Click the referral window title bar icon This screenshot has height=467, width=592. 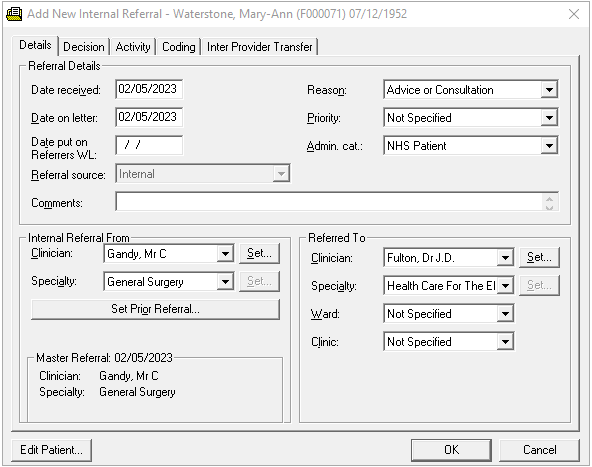click(x=14, y=14)
